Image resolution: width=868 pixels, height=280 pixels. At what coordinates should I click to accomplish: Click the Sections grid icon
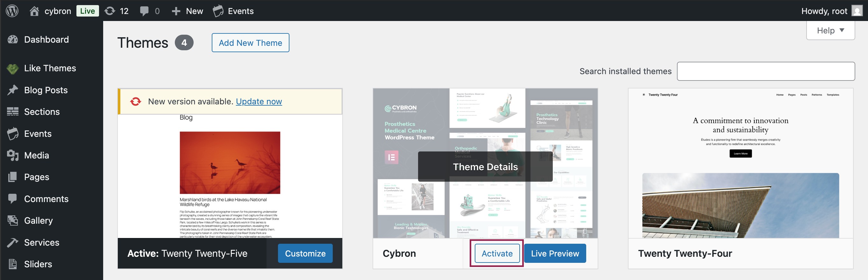(x=13, y=112)
